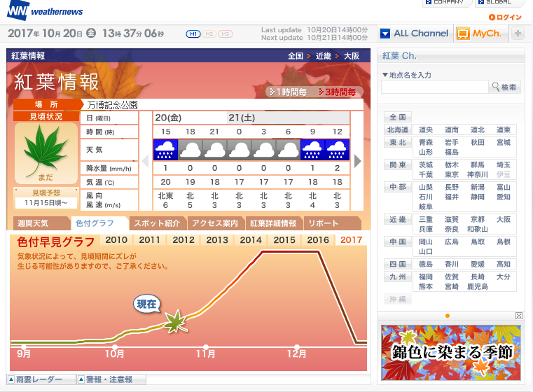Screen dimensions: 533x392
Task: Click the Weathernews logo
Action: click(45, 11)
